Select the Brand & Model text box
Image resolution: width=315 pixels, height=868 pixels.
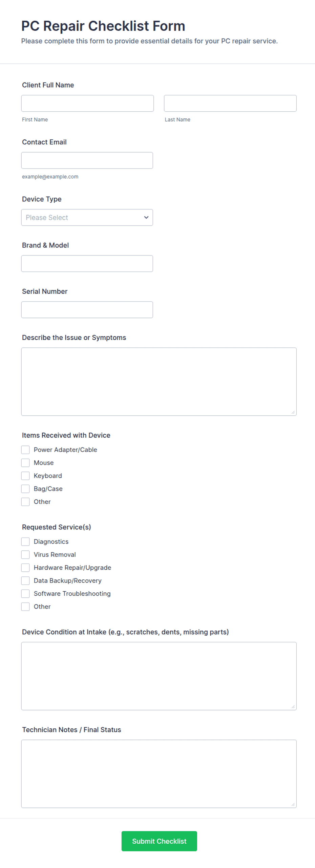pyautogui.click(x=87, y=264)
